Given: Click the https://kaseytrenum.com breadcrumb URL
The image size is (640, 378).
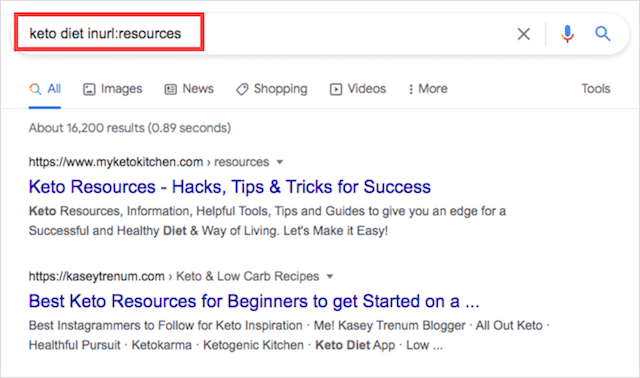Looking at the screenshot, I should [x=96, y=276].
